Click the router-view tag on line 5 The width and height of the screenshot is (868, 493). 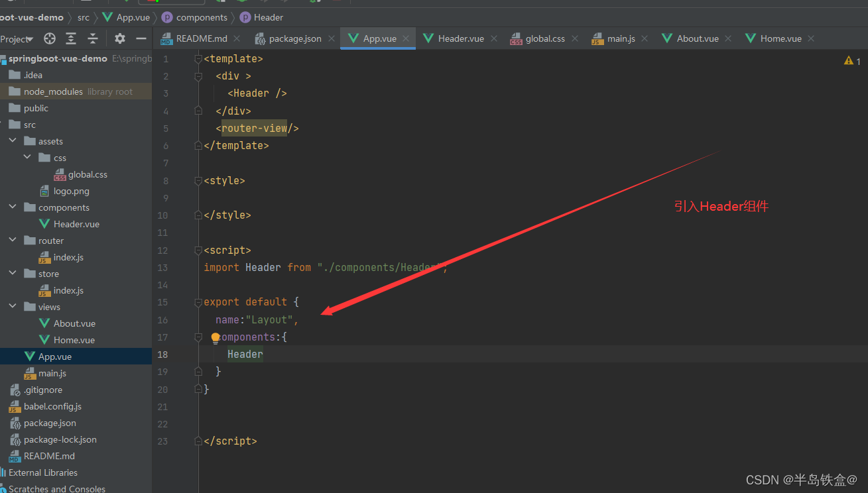click(254, 129)
